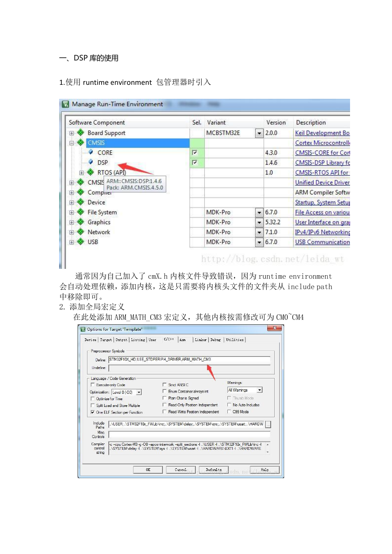Screen dimensions: 392x554
Task: Click the blue DSP component icon
Action: point(91,162)
